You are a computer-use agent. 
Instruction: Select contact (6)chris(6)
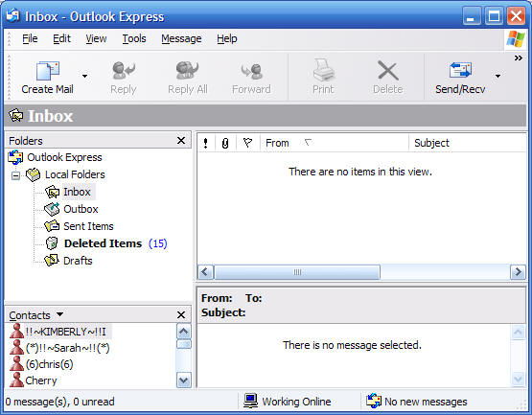[49, 364]
